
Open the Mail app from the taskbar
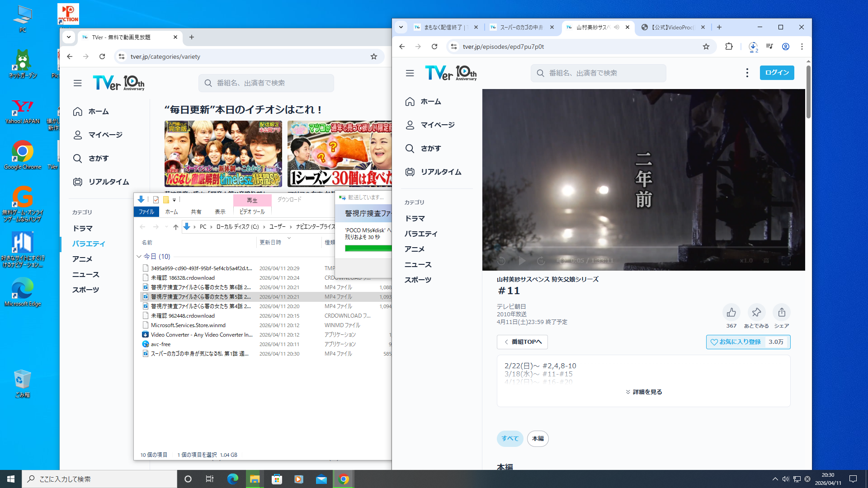(321, 479)
